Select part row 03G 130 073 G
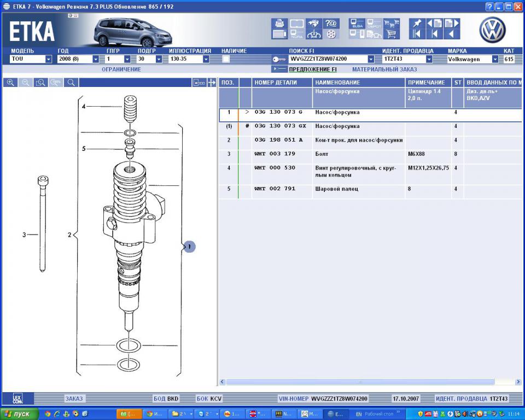 pos(370,115)
